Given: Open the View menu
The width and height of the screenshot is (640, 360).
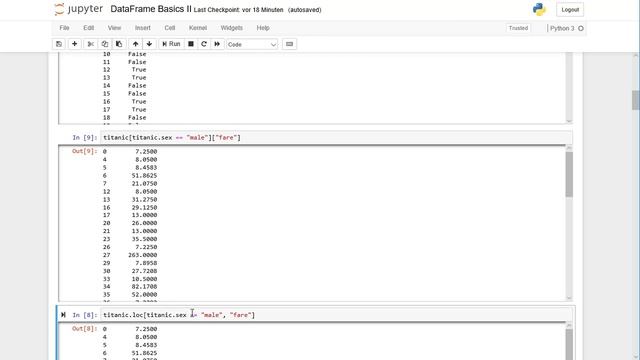Looking at the screenshot, I should click(x=114, y=28).
